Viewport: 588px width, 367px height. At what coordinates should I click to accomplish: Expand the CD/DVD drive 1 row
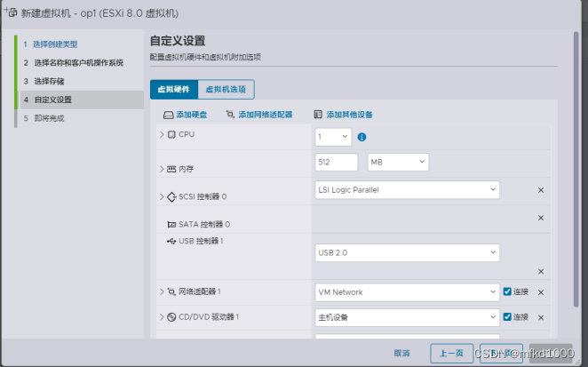pos(162,317)
